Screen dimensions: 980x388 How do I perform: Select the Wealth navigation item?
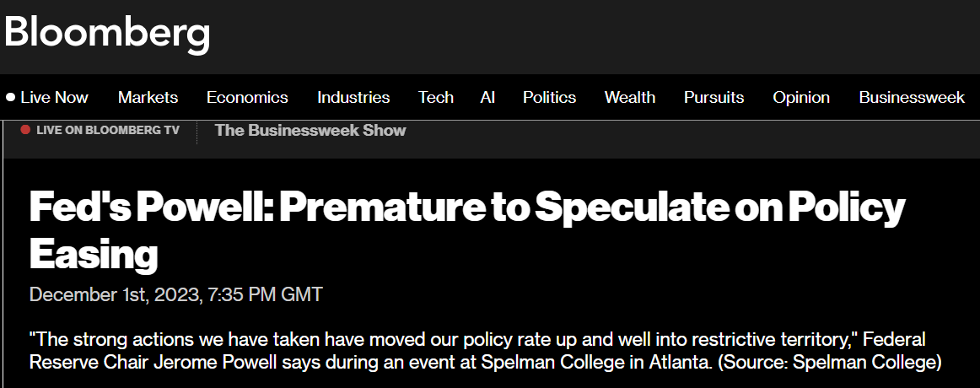(629, 98)
